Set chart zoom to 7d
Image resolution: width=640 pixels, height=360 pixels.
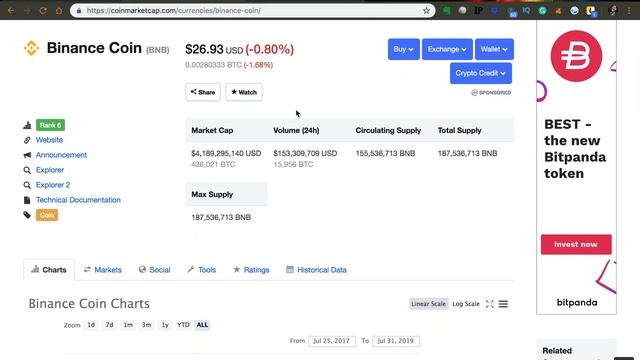[x=109, y=325]
